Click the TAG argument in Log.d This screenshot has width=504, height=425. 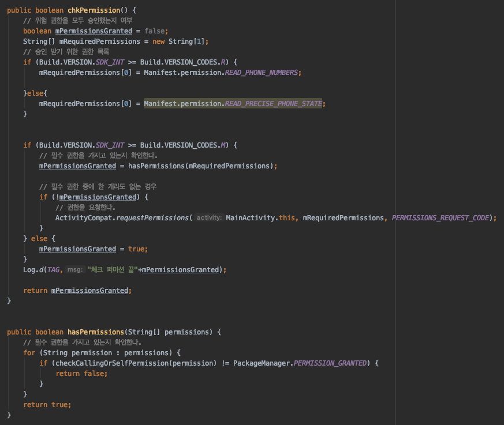(53, 270)
